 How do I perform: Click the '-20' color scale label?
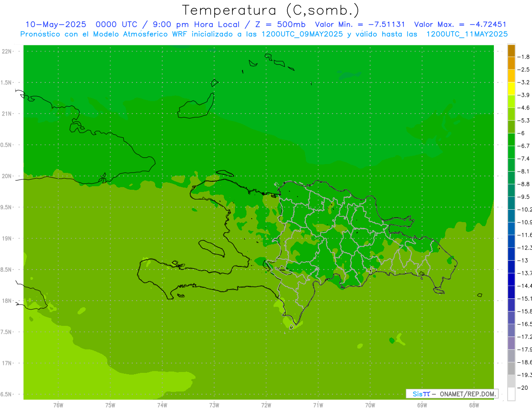point(522,388)
